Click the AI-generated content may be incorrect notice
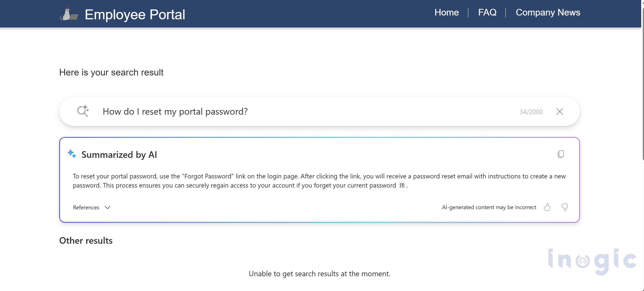 489,207
